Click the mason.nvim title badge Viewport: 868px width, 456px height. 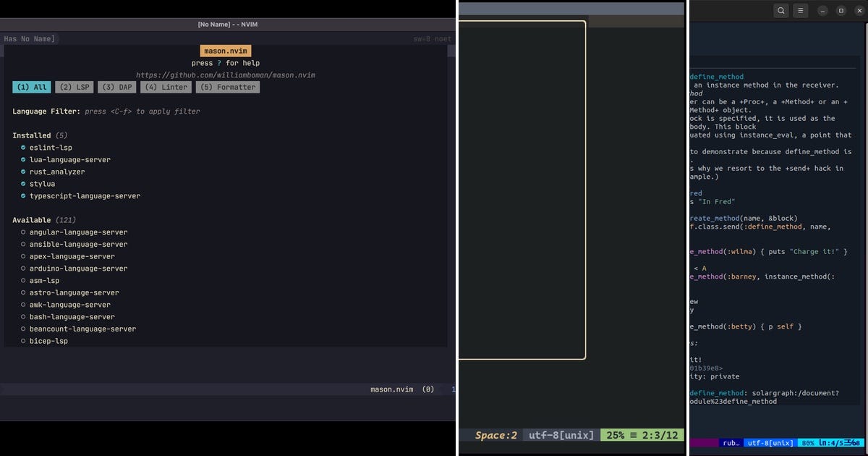tap(226, 51)
